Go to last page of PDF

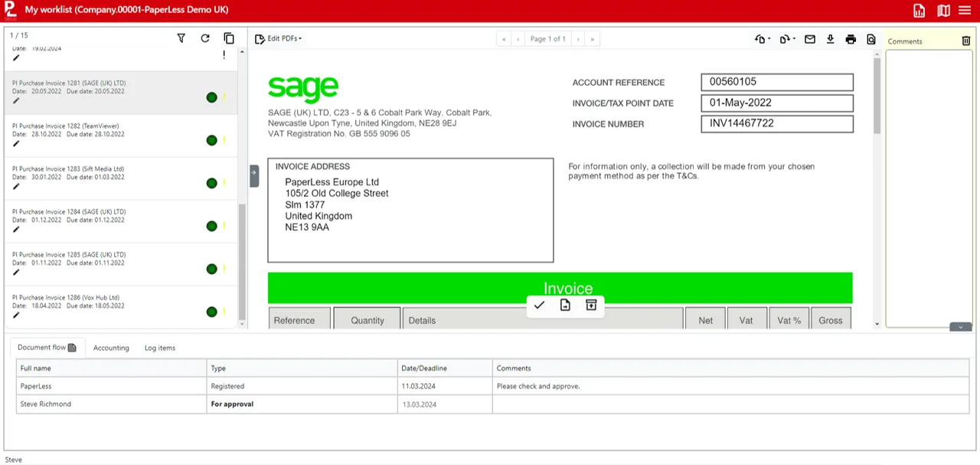[593, 39]
